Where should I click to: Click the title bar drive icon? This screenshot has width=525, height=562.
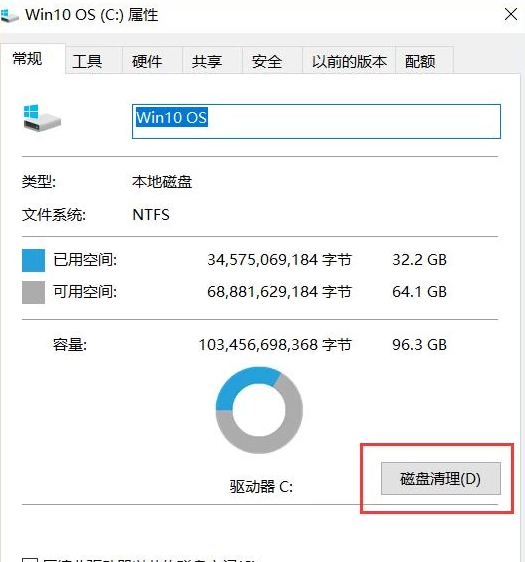[x=9, y=15]
